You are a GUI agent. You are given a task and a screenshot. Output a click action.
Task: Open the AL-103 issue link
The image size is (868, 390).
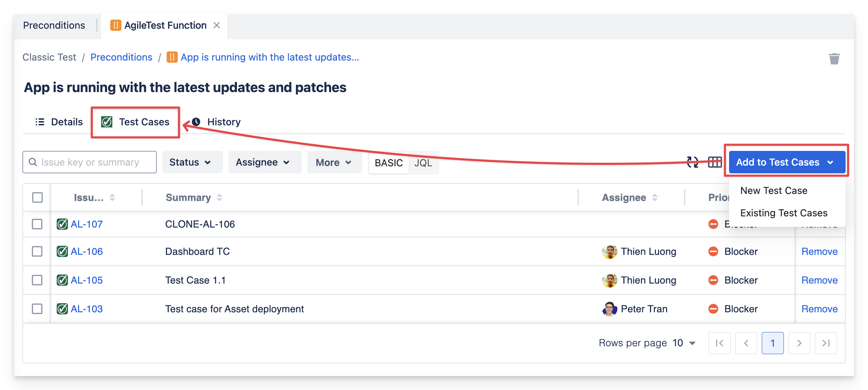click(86, 309)
